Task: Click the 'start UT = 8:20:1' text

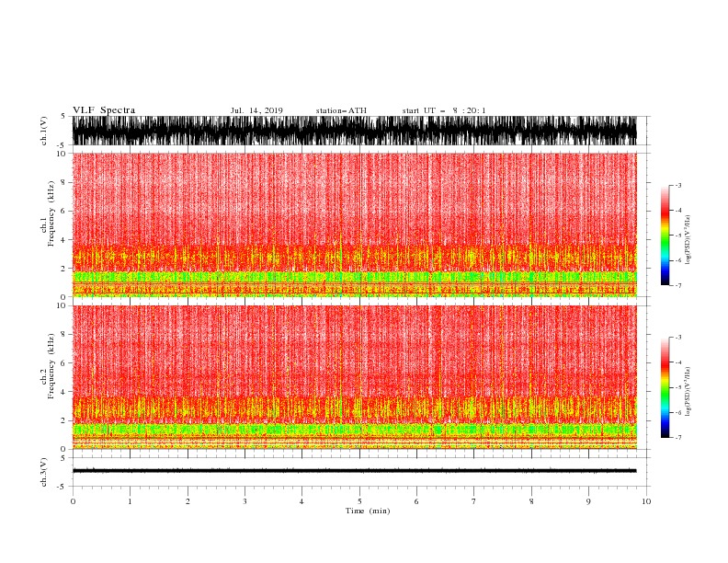Action: [444, 110]
